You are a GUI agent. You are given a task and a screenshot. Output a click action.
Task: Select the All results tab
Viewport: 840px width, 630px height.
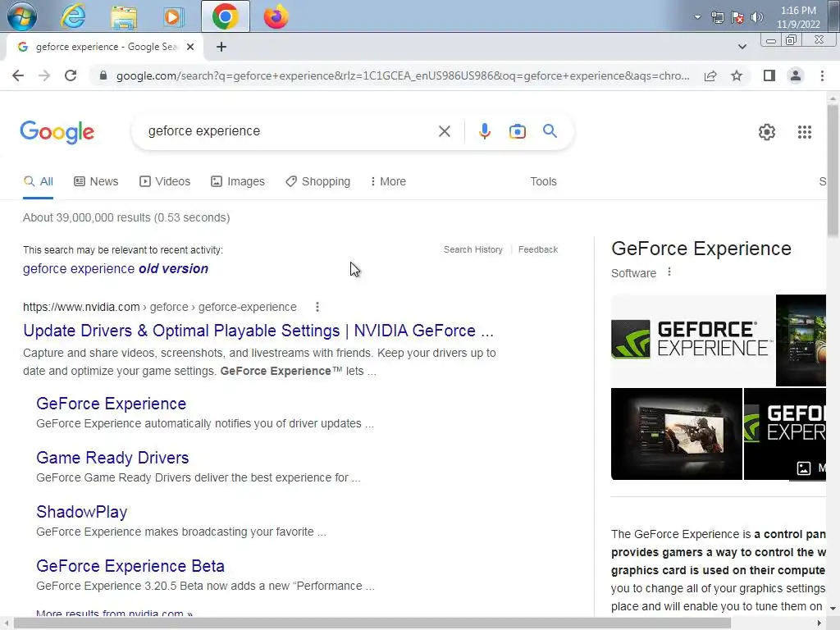click(38, 181)
